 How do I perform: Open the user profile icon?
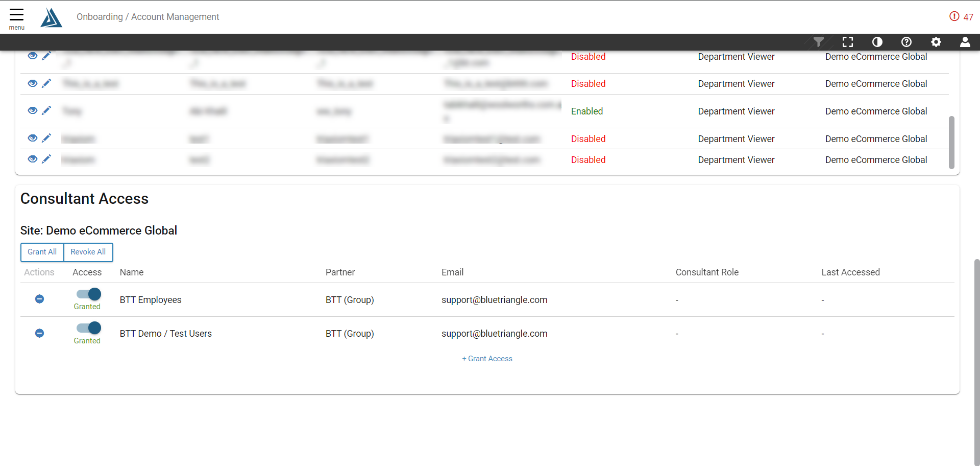point(965,42)
